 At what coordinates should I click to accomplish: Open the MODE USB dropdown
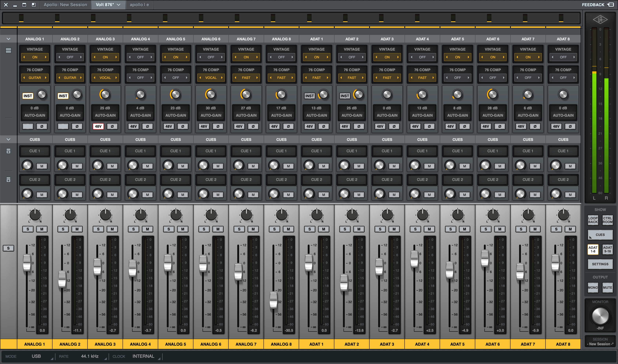pyautogui.click(x=36, y=356)
